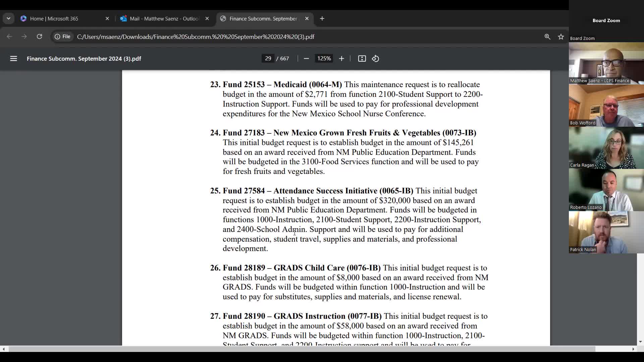Click the page number field showing 29
Image resolution: width=644 pixels, height=362 pixels.
click(x=268, y=59)
